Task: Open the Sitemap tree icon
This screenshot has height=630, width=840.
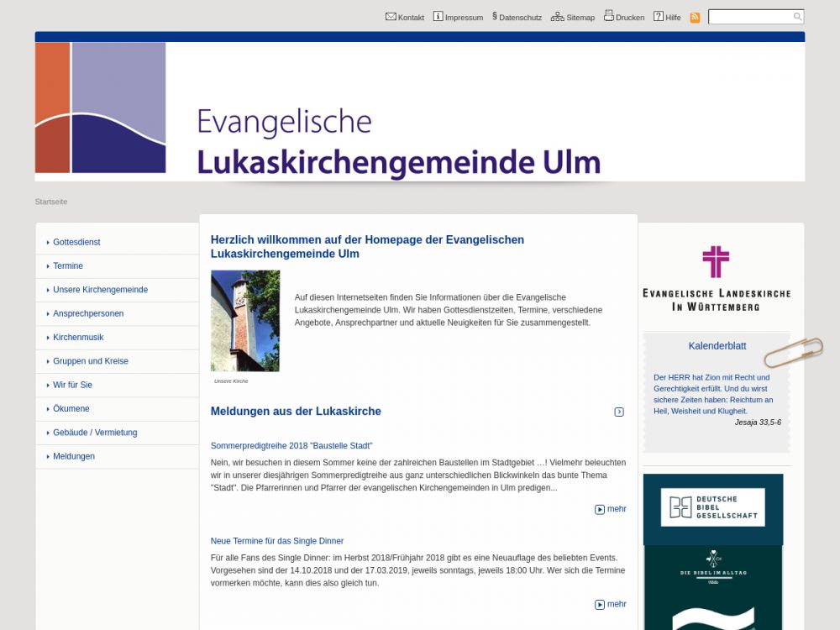Action: pyautogui.click(x=557, y=17)
